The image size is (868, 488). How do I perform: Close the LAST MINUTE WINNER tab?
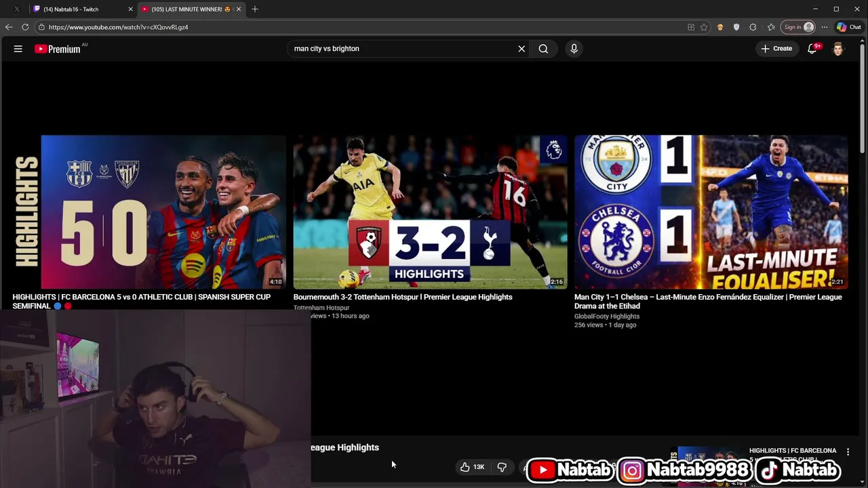(238, 9)
